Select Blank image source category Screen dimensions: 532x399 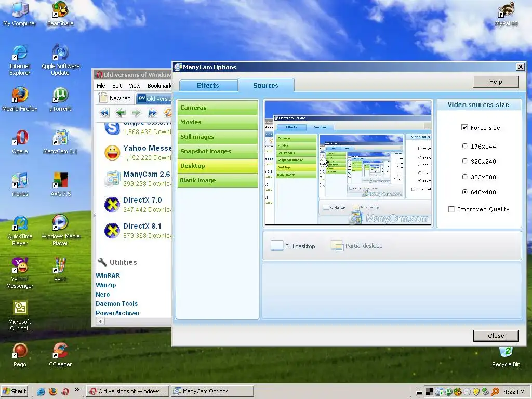coord(218,180)
